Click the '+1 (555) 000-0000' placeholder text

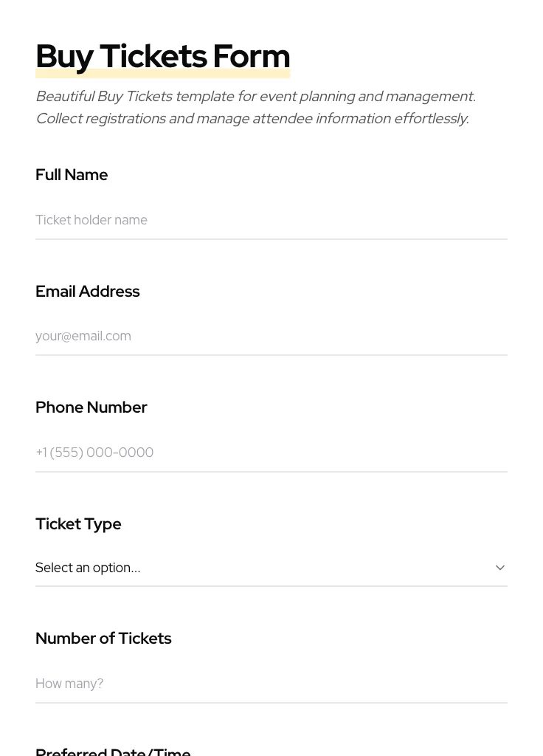click(94, 453)
